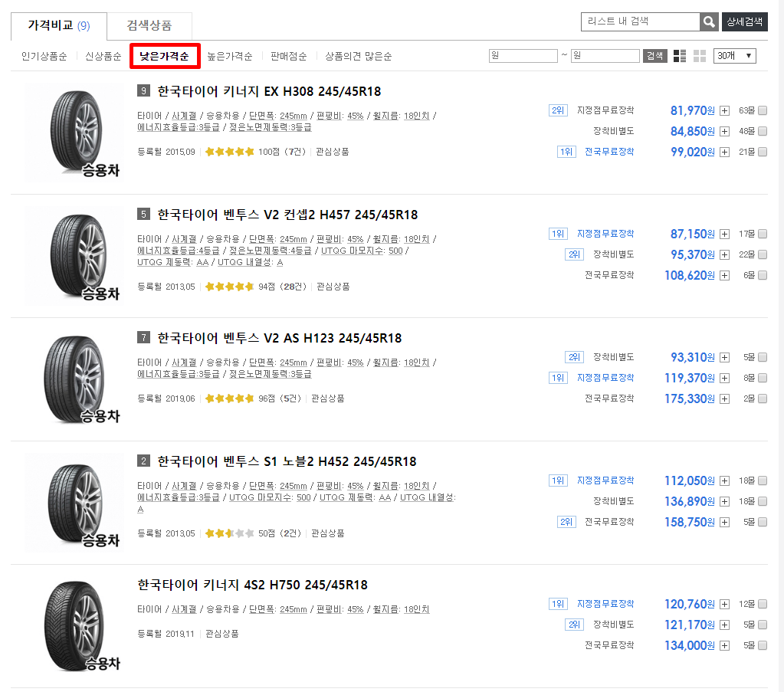
Task: Open the 벤투스 V2 컨셉2 tire thumbnail
Action: coord(74,255)
